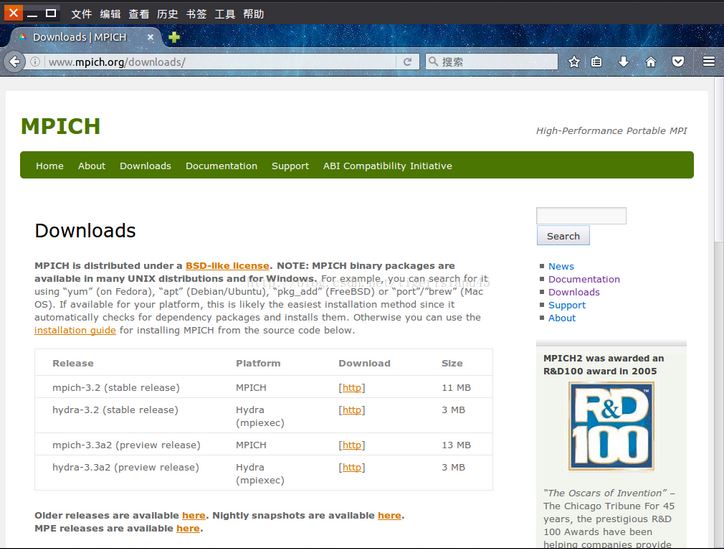The height and width of the screenshot is (549, 724).
Task: Click Home in green navigation bar
Action: click(50, 166)
